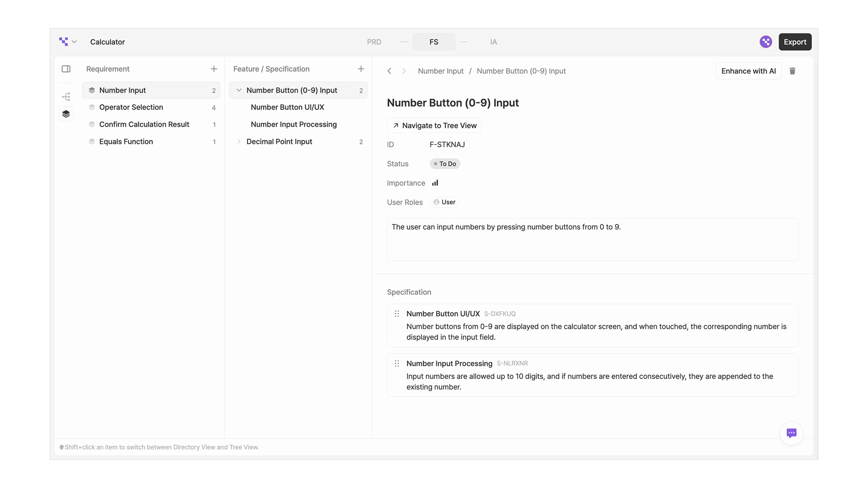Screen dimensions: 868x488
Task: Click the user avatar icon
Action: coord(765,42)
